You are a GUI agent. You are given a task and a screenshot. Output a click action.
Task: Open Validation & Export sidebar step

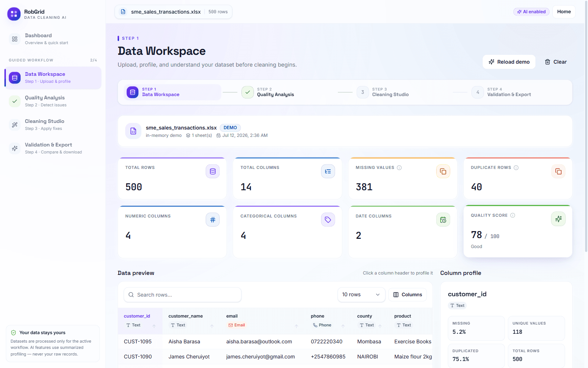click(53, 148)
